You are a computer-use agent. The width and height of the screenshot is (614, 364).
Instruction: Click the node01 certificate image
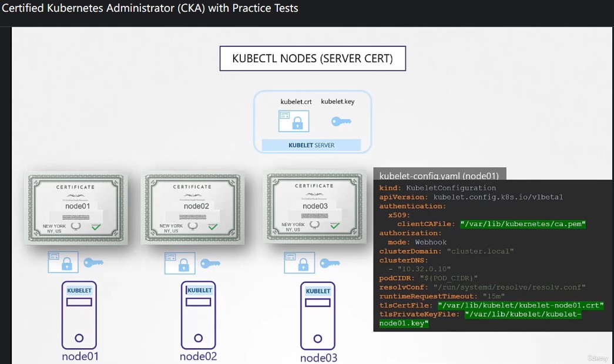(x=76, y=208)
